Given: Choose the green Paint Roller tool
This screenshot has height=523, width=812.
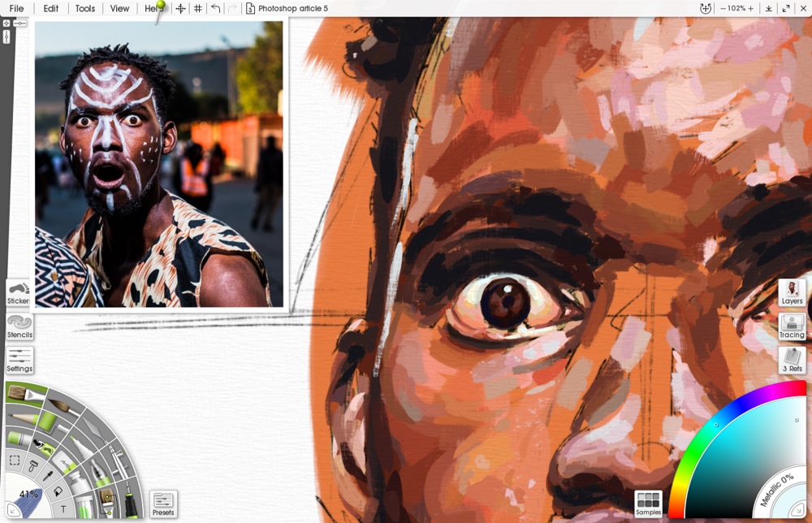Looking at the screenshot, I should coord(50,421).
